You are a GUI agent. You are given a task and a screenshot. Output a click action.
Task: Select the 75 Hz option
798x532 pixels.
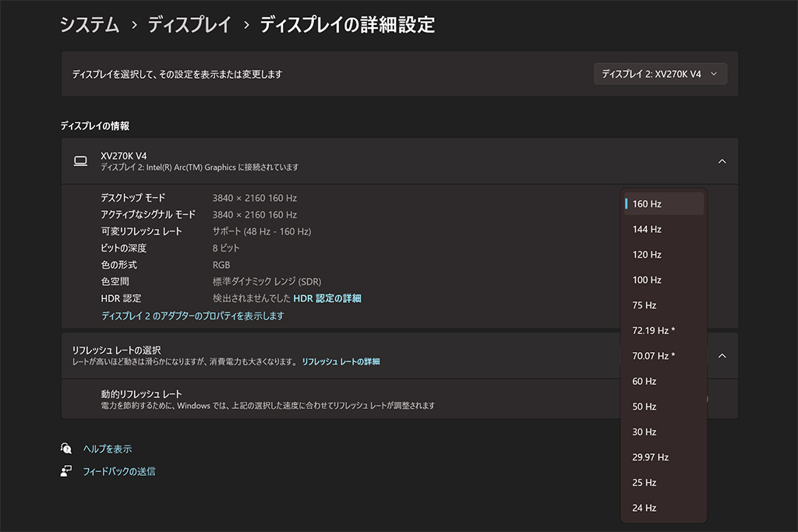tap(664, 305)
